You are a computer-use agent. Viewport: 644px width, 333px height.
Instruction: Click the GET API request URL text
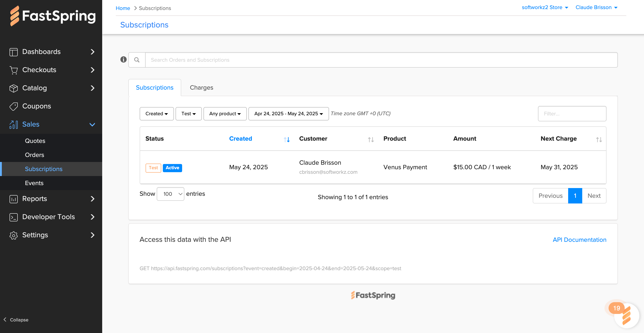pos(270,268)
